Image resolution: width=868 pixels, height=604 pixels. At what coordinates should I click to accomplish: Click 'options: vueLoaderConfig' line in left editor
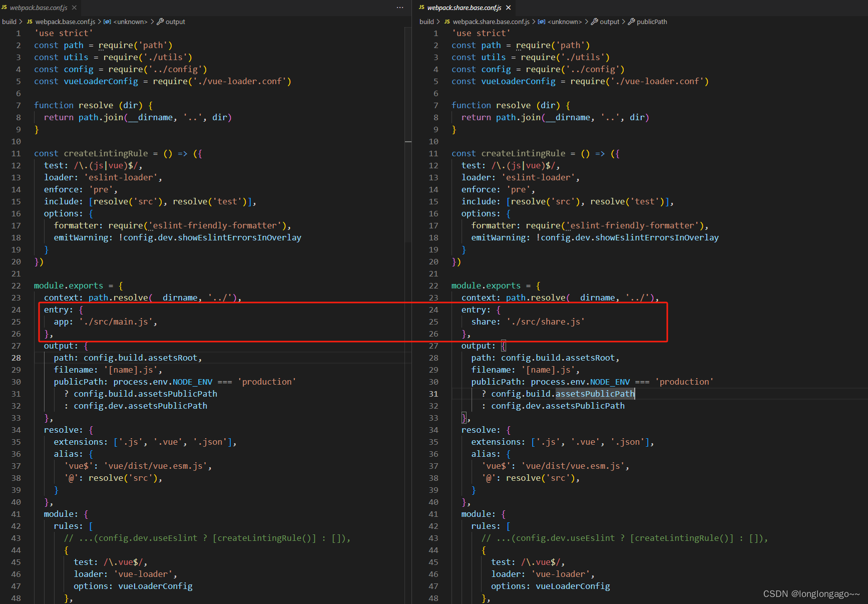point(133,586)
